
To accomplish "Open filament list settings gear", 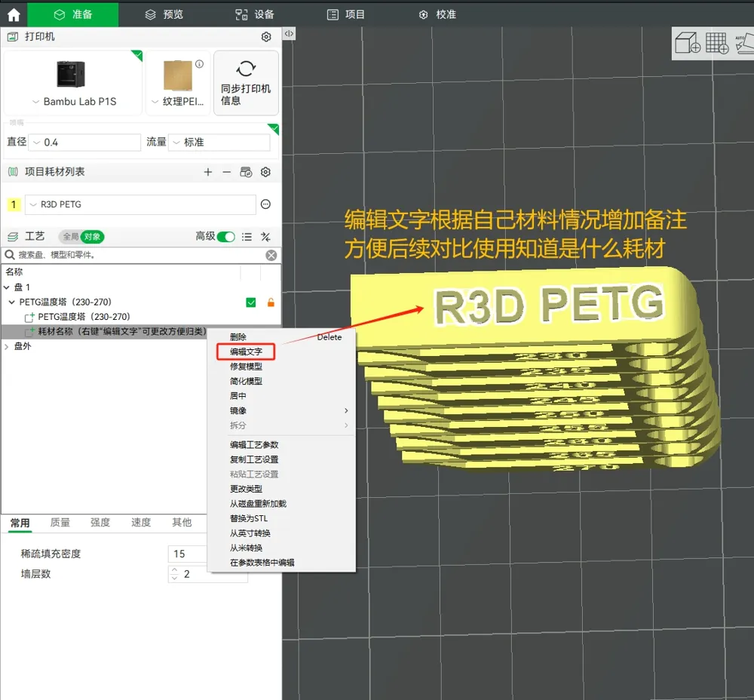I will pos(265,172).
